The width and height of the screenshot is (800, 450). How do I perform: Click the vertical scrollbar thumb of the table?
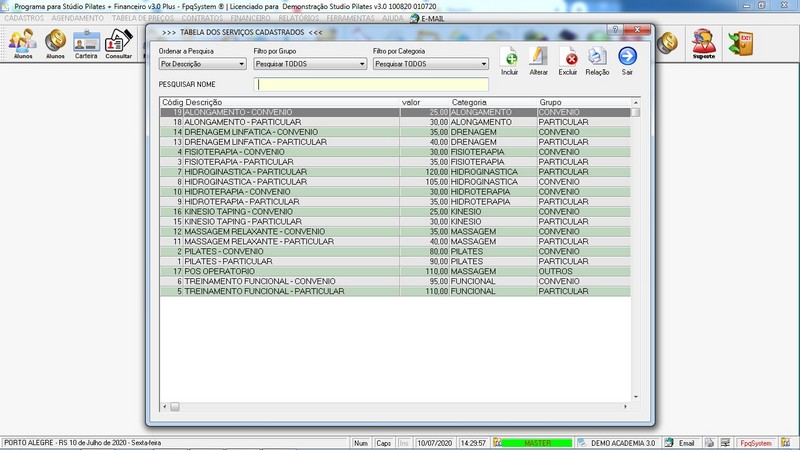[636, 112]
